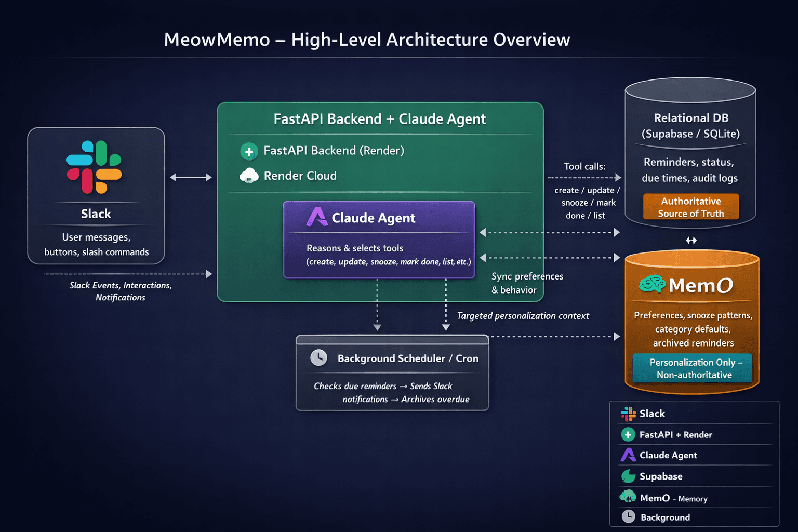
Task: Expand the Background Scheduler / Cron box
Action: 392,373
